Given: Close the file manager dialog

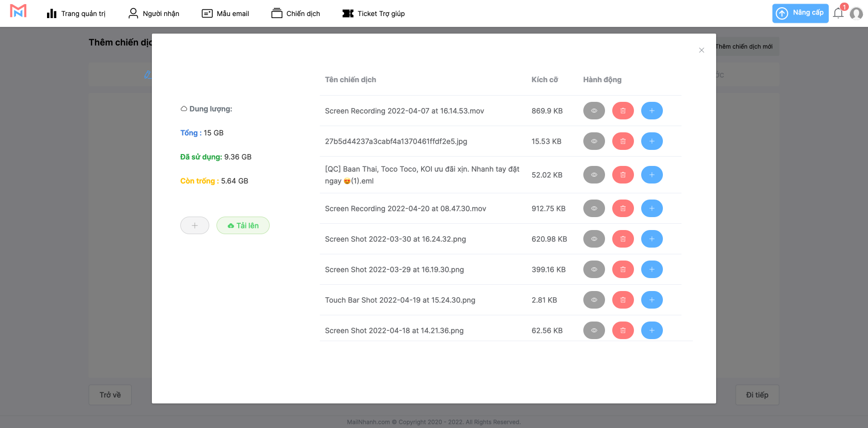Looking at the screenshot, I should tap(701, 50).
